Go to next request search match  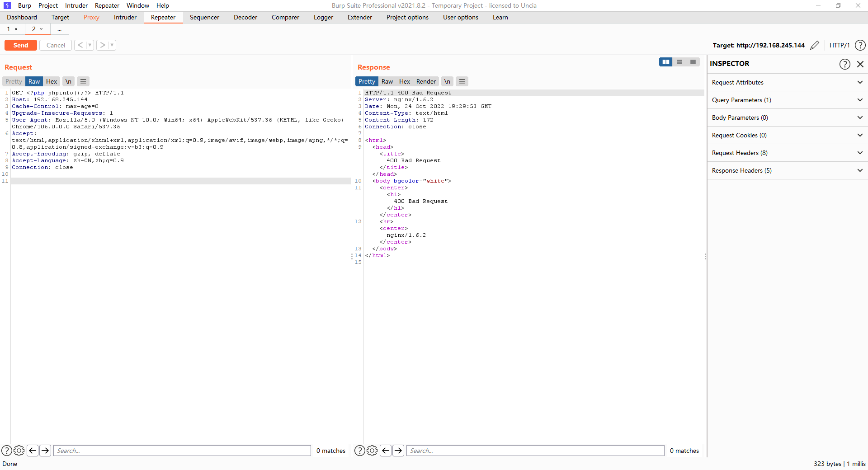coord(45,451)
